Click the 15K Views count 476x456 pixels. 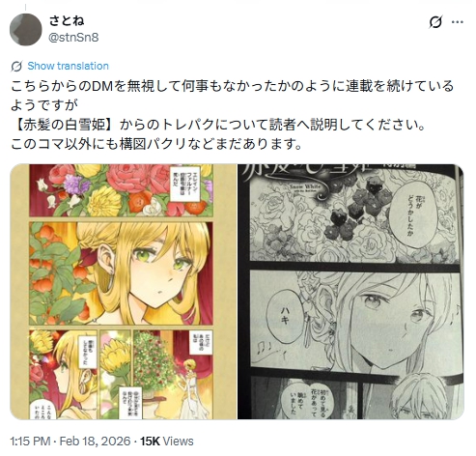click(167, 441)
